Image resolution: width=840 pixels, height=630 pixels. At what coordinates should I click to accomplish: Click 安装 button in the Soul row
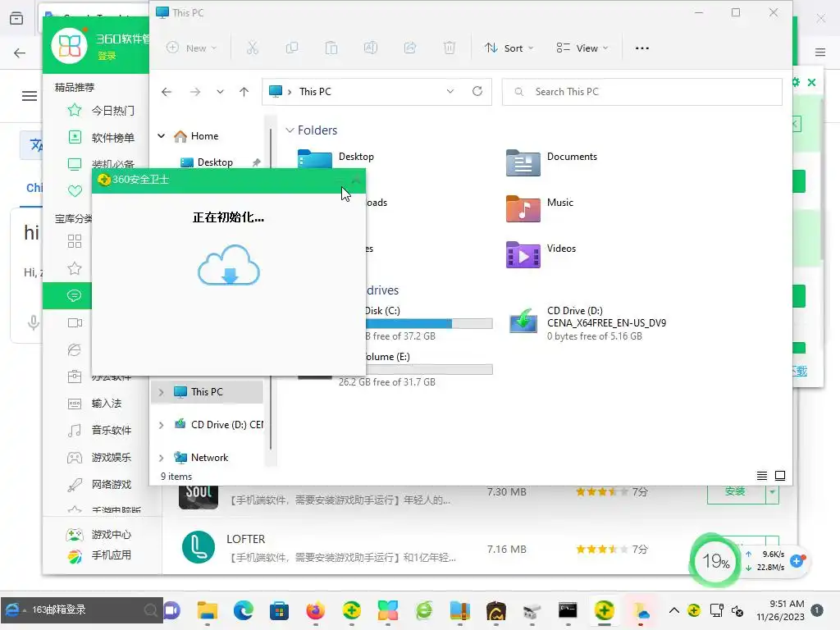(x=736, y=491)
